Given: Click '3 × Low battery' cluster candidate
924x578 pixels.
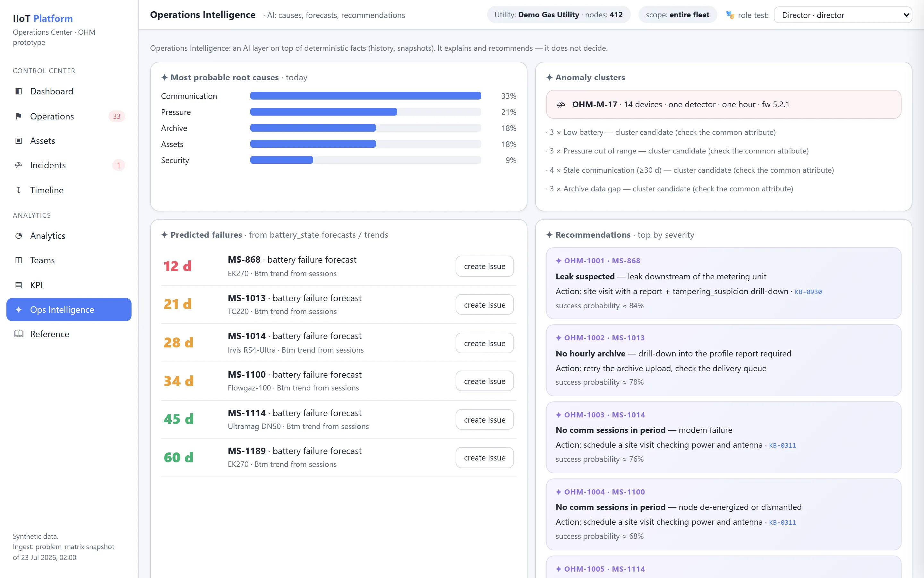Looking at the screenshot, I should coord(661,132).
